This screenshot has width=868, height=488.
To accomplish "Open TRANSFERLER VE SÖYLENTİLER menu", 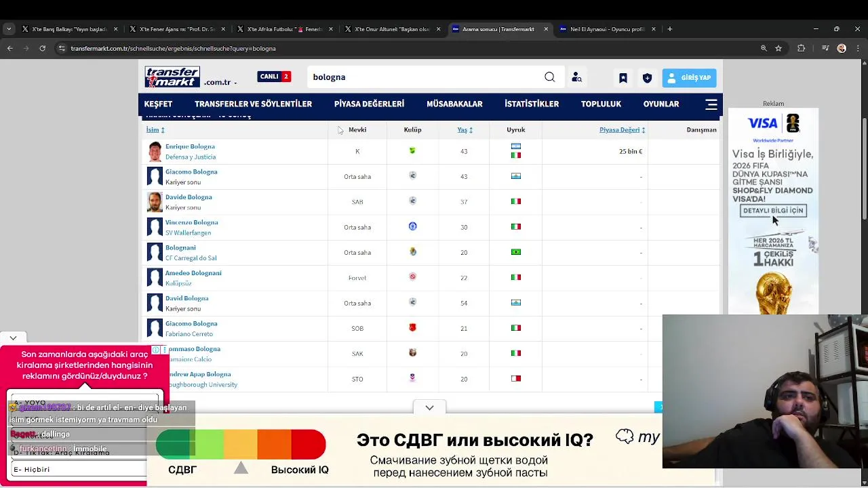I will (x=253, y=104).
